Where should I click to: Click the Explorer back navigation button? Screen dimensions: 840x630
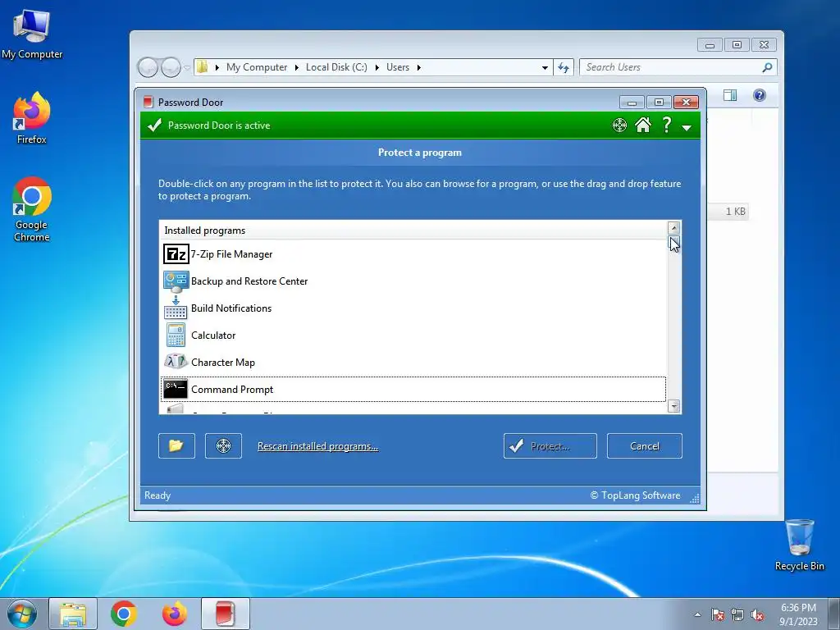148,67
